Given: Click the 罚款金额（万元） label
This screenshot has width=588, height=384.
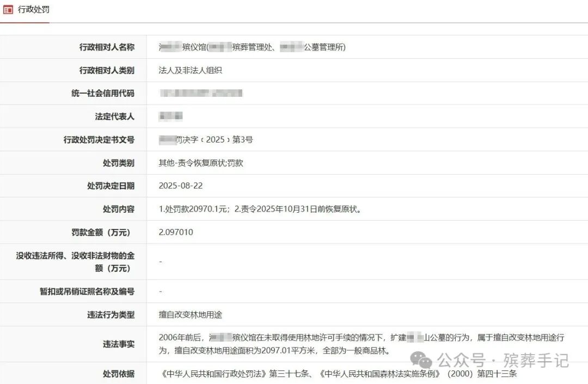Looking at the screenshot, I should pyautogui.click(x=102, y=232).
